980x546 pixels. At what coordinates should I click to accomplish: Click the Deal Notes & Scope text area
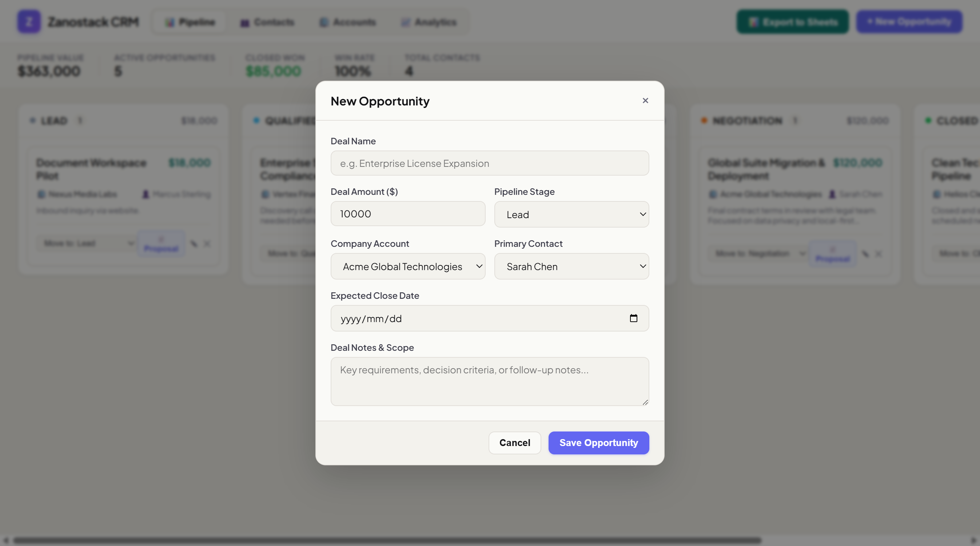490,381
